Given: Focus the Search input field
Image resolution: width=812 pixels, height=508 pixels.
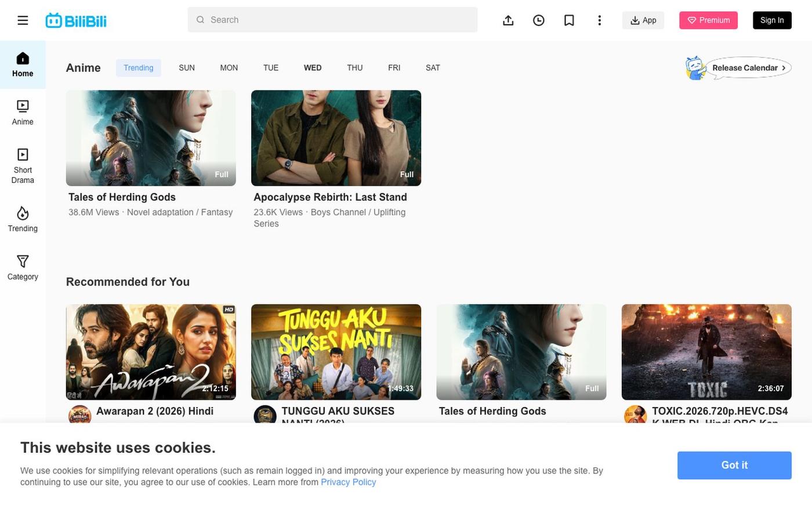Looking at the screenshot, I should tap(332, 20).
